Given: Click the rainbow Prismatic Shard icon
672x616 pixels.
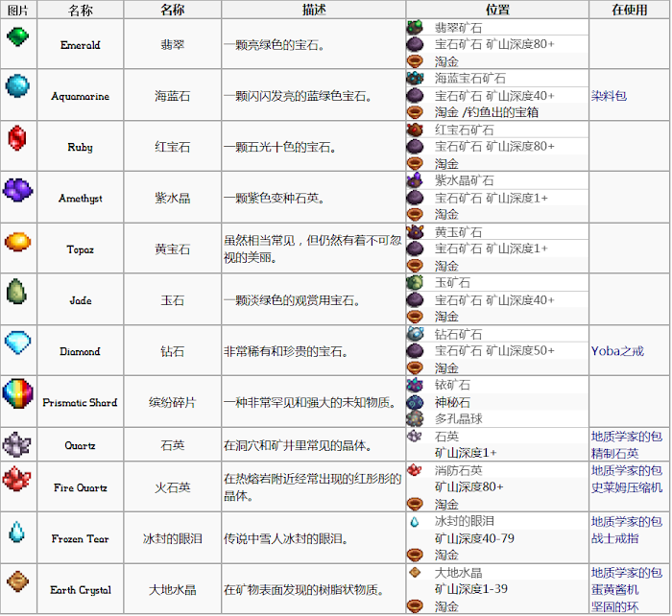Looking at the screenshot, I should coord(17,393).
